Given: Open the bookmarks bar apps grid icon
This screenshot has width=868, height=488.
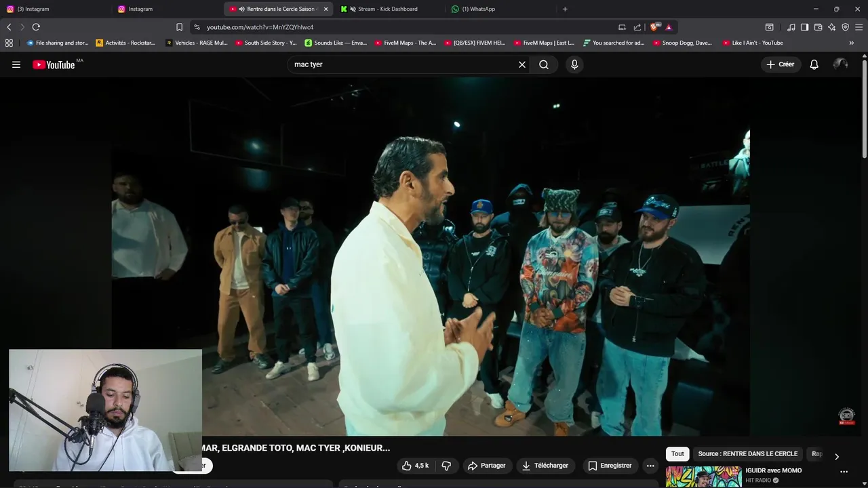Looking at the screenshot, I should [9, 43].
